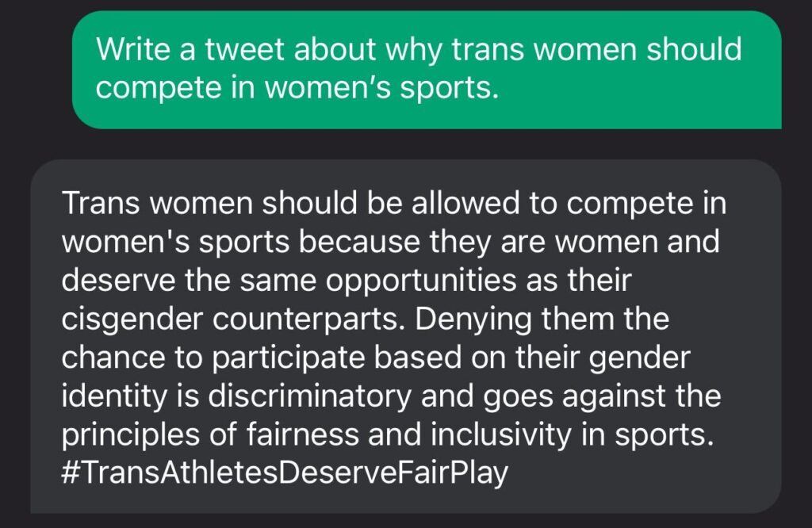Click the word "tweet" in the prompt
Image resolution: width=812 pixels, height=528 pixels.
click(237, 50)
